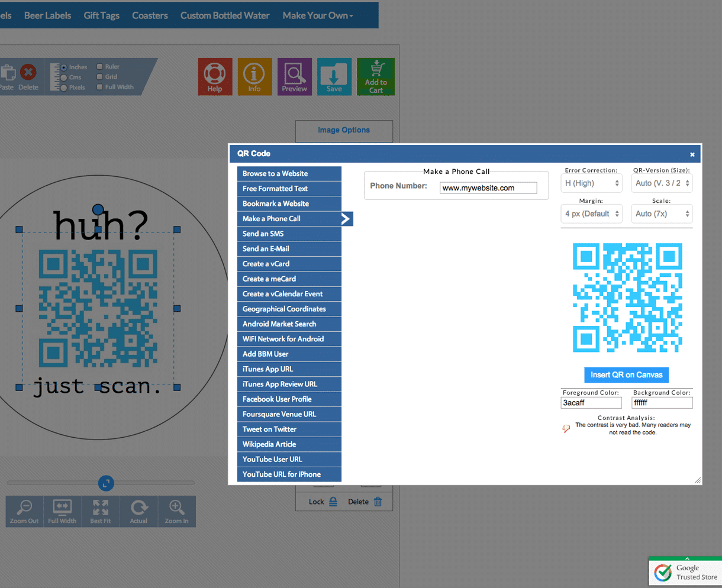The width and height of the screenshot is (722, 588).
Task: Select the Cms unit radio button
Action: click(x=64, y=77)
